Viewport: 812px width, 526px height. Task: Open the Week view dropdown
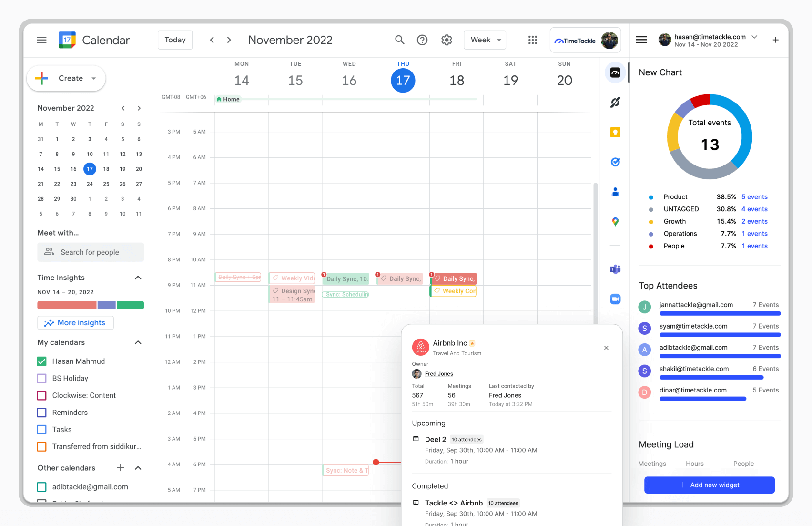tap(485, 40)
